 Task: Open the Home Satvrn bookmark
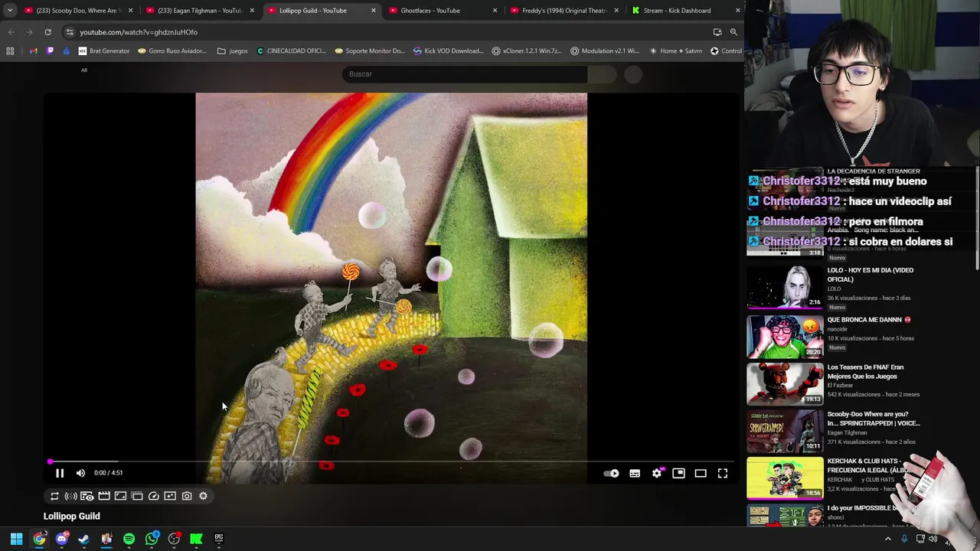point(675,51)
